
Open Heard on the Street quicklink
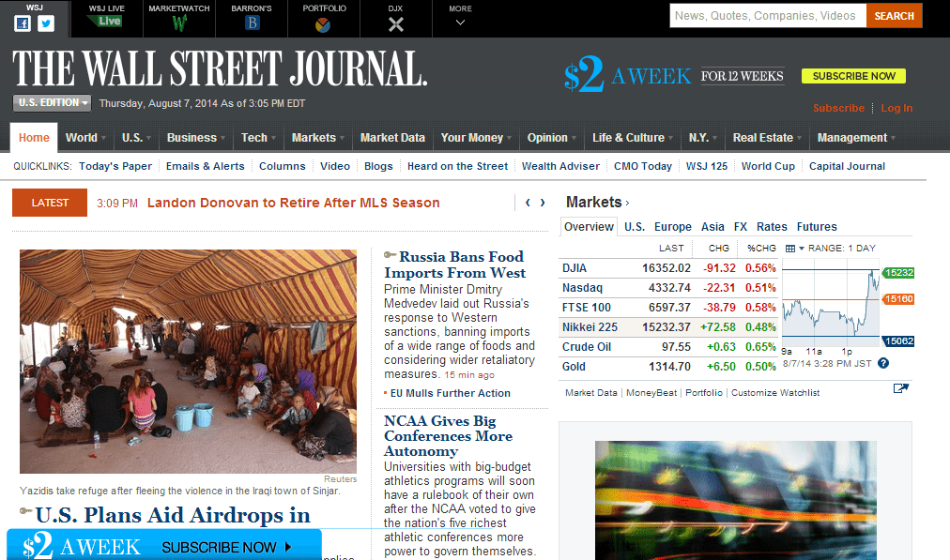[x=457, y=166]
